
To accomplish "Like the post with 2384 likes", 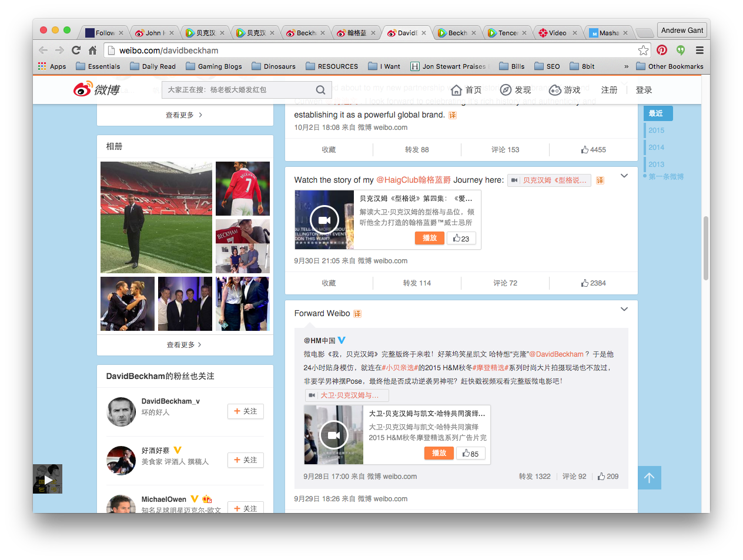I will click(594, 283).
